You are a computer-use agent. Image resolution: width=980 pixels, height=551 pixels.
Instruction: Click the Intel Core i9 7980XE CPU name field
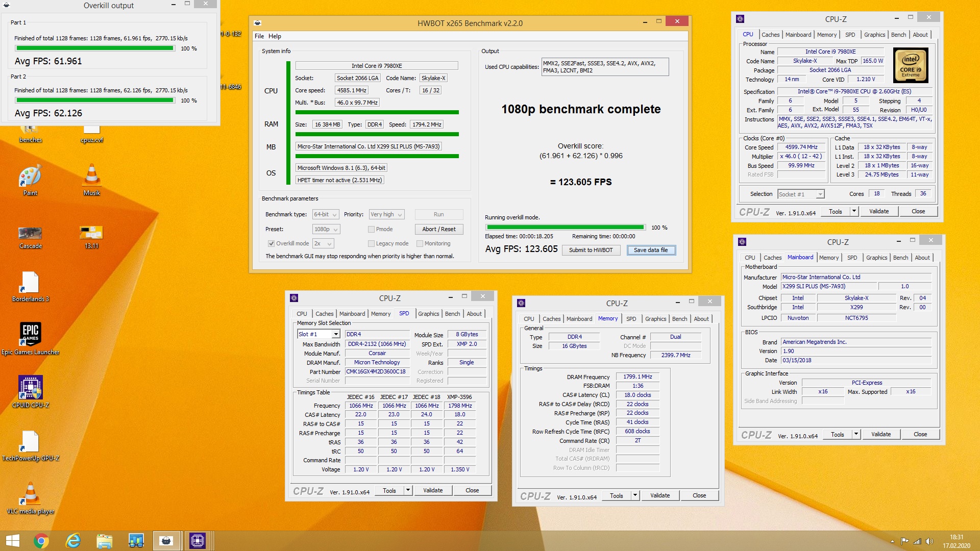[x=377, y=66]
